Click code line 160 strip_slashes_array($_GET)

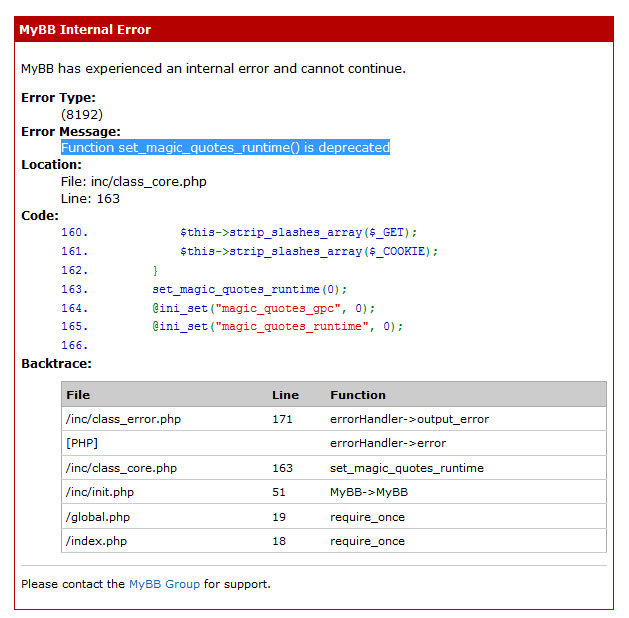coord(298,232)
